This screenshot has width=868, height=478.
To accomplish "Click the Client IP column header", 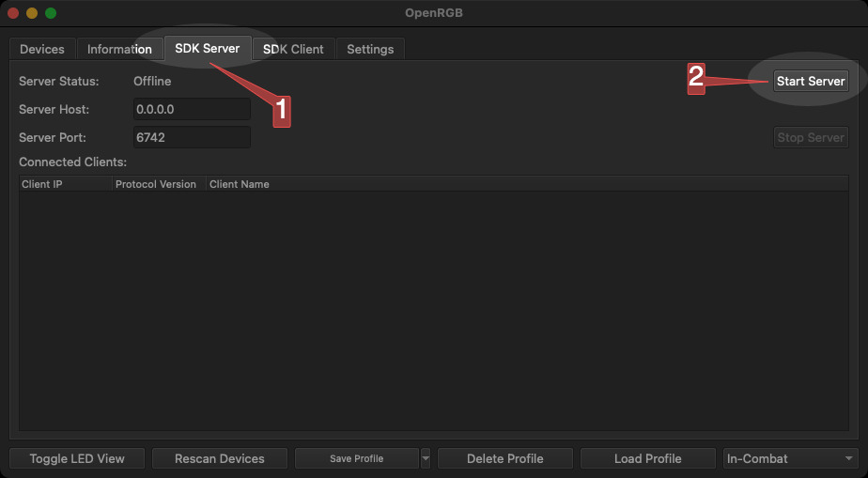I will [66, 184].
